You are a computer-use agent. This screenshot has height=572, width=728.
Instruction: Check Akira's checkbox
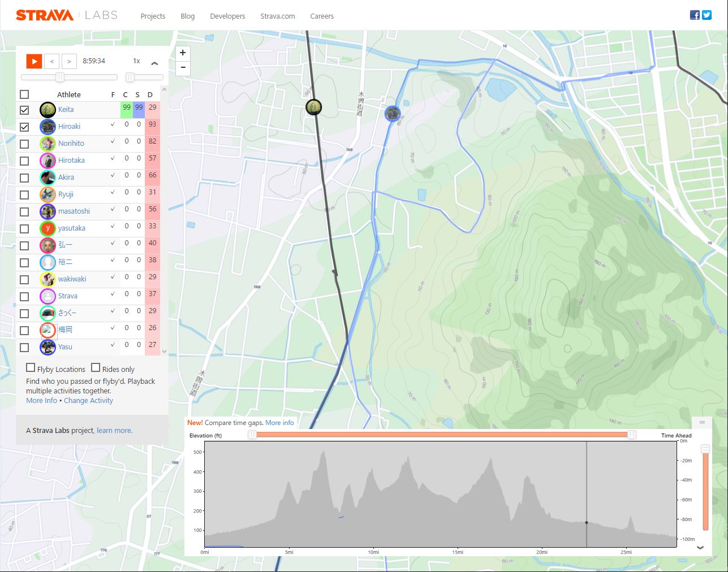[24, 178]
